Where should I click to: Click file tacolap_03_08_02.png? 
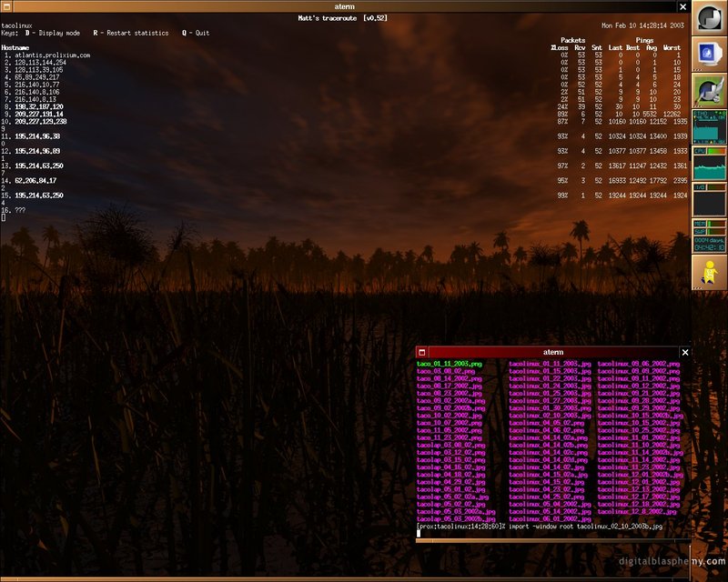[450, 445]
